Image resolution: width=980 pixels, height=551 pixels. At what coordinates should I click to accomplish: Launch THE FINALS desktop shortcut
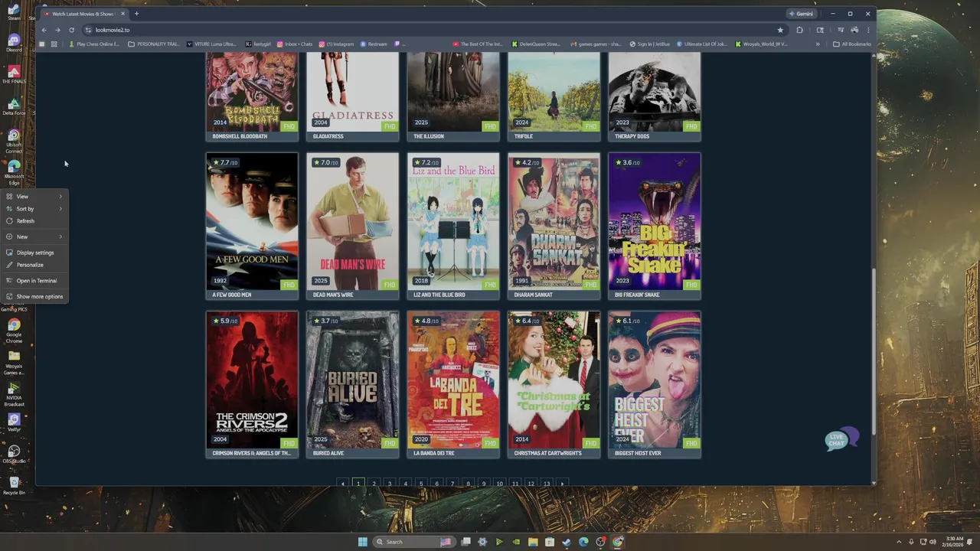pos(14,75)
